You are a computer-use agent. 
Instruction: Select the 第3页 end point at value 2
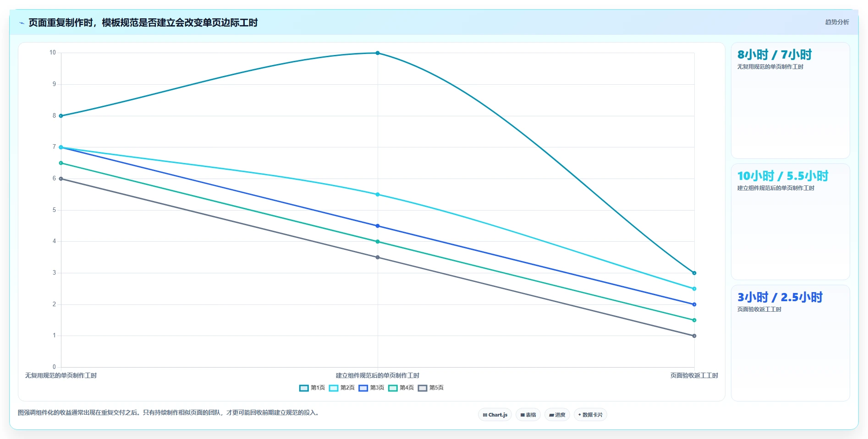point(694,304)
